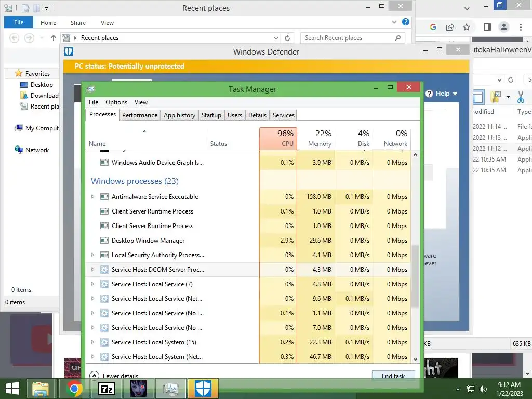Select Recent places in Favorites

pyautogui.click(x=39, y=106)
